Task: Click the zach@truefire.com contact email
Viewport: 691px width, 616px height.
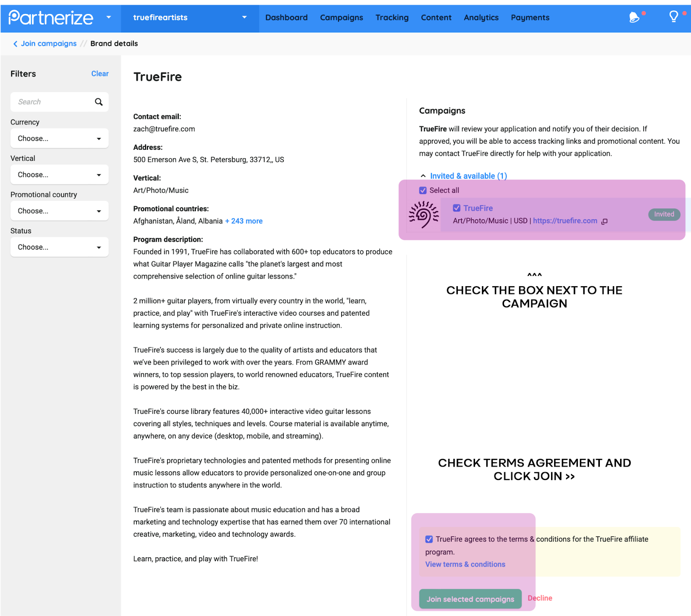Action: tap(164, 129)
